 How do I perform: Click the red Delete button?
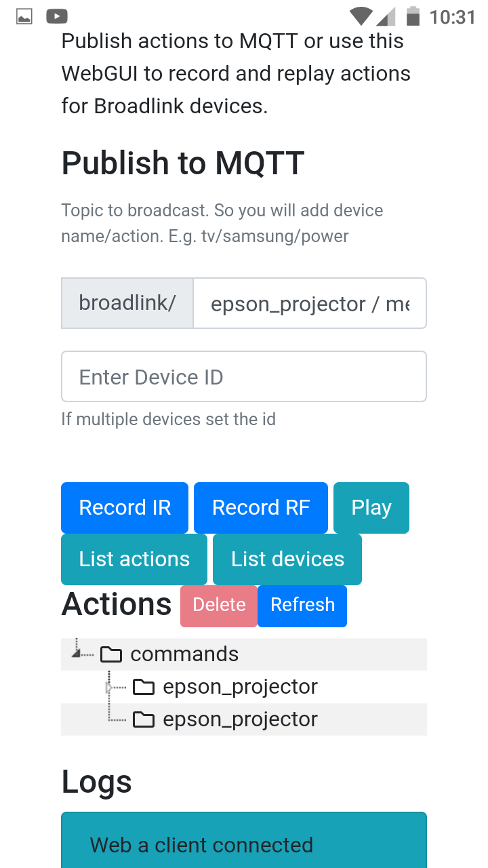(x=219, y=606)
